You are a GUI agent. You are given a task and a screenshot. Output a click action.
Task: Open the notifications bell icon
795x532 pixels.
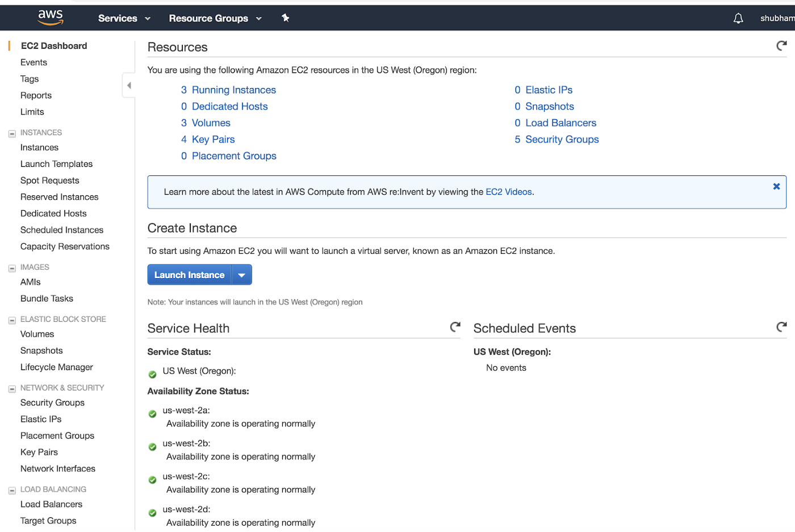pos(738,19)
